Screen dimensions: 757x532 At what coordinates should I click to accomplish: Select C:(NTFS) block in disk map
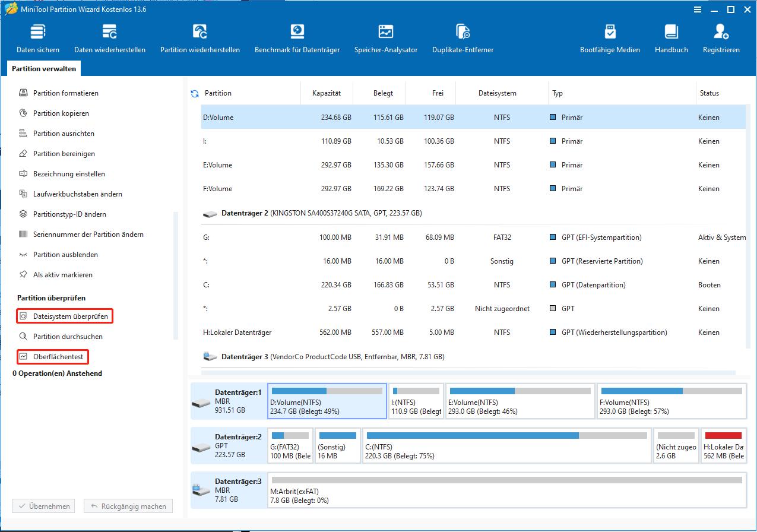pos(507,445)
